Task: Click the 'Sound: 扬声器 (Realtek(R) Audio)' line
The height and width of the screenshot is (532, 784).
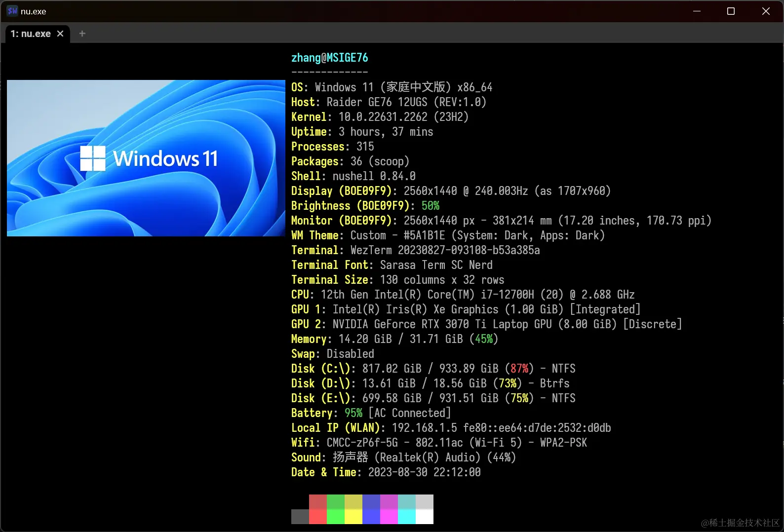Action: click(x=403, y=457)
